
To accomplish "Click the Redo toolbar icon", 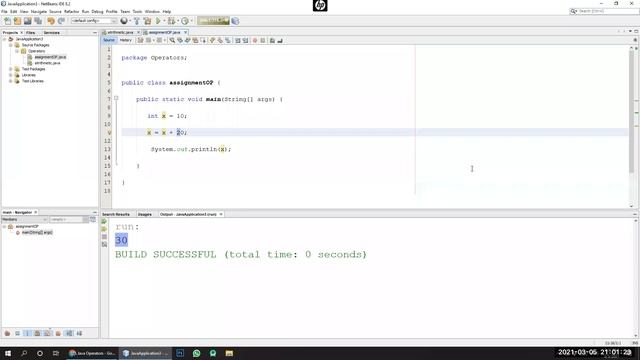I will click(x=61, y=21).
